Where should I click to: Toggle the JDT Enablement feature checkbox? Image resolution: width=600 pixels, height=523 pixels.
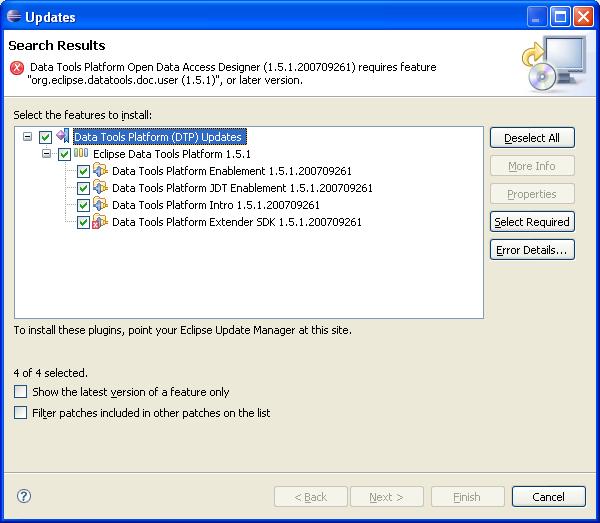pyautogui.click(x=83, y=188)
